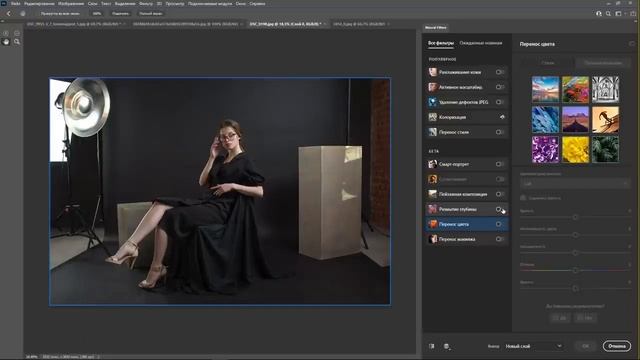Viewport: 640px width, 360px height.
Task: Click the hue slider with the rainbow track
Action: click(575, 271)
